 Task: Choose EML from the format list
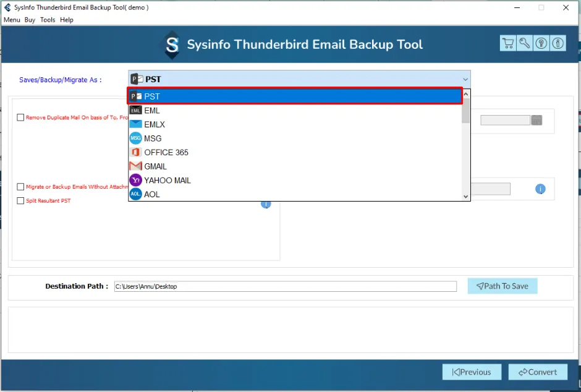295,111
